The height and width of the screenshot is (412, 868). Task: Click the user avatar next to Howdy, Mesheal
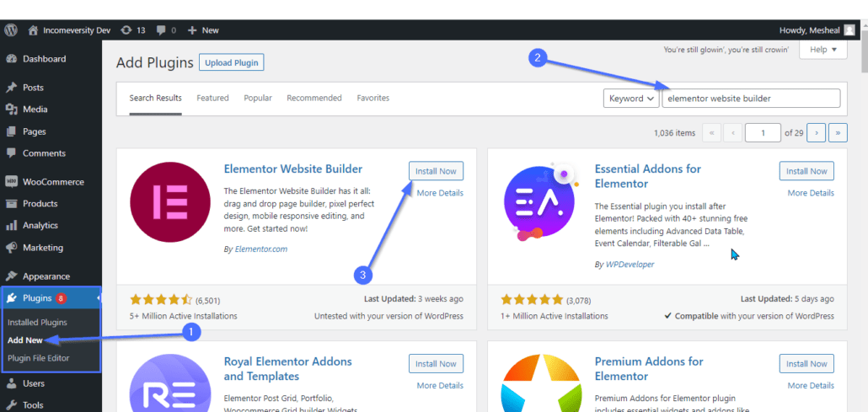(849, 29)
